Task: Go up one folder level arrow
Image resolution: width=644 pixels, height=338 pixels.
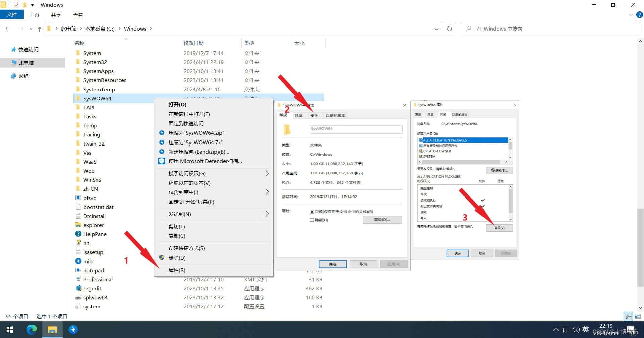Action: (40, 29)
